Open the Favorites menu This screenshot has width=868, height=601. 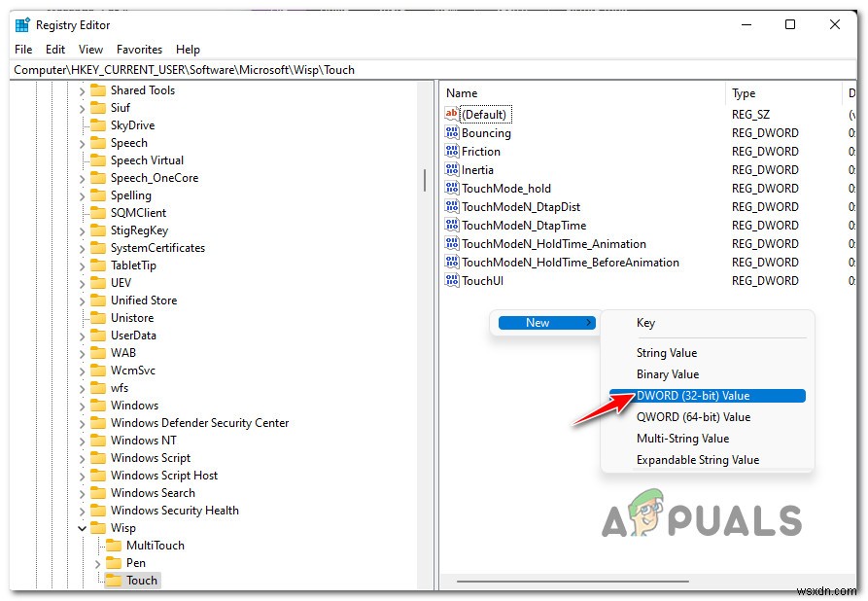click(140, 50)
